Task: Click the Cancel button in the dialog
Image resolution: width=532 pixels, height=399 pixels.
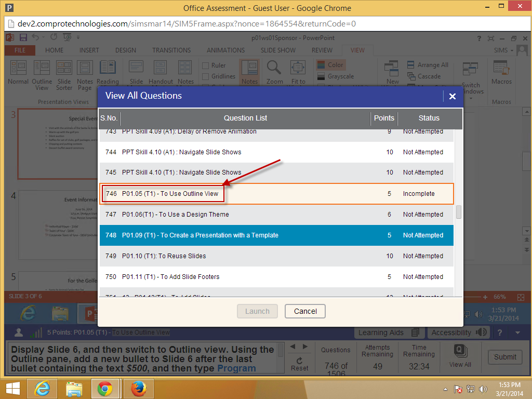Action: [x=305, y=311]
